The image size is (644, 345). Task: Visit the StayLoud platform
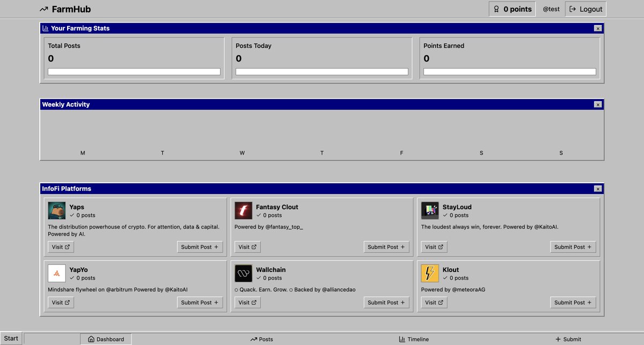click(x=434, y=247)
